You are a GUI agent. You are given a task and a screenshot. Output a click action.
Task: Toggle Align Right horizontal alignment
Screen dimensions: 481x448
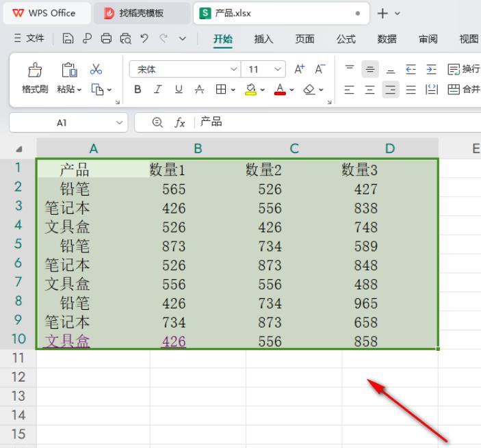pyautogui.click(x=391, y=90)
